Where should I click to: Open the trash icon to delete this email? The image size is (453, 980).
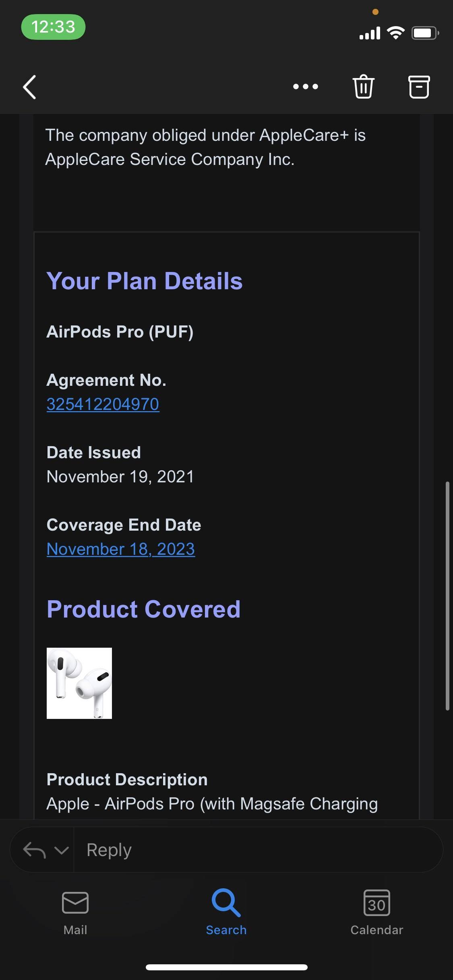click(363, 86)
